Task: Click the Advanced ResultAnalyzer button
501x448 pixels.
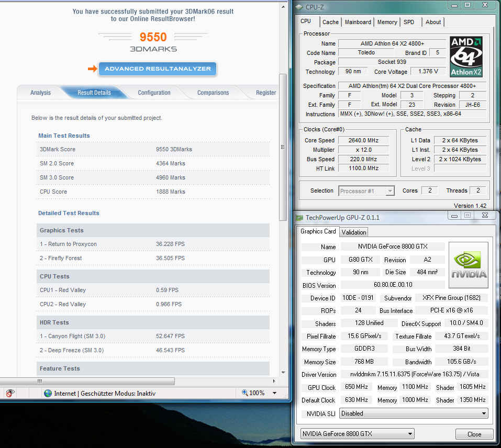Action: point(158,69)
